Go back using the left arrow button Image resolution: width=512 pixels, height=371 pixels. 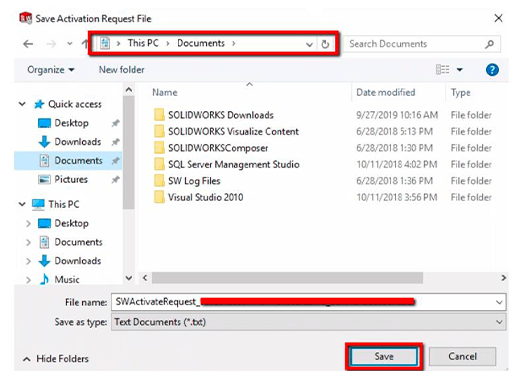pyautogui.click(x=28, y=44)
